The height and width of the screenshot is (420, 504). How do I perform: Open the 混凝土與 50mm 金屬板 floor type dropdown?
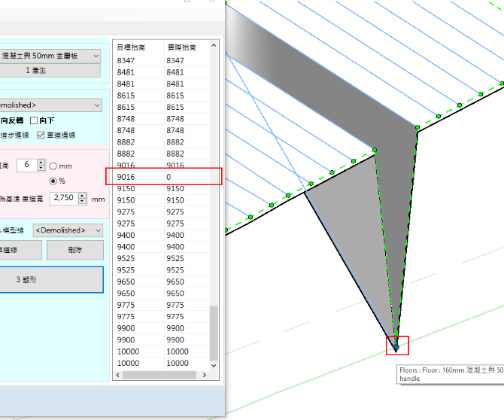96,56
